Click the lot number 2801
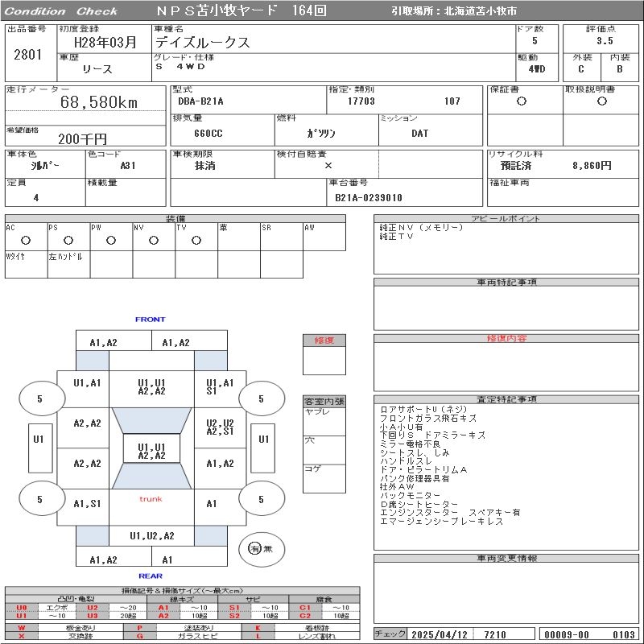This screenshot has width=644, height=644. (x=28, y=54)
